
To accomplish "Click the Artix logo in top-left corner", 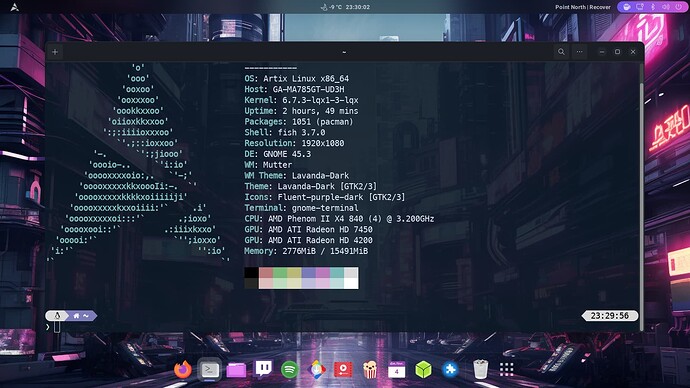I will coord(15,7).
